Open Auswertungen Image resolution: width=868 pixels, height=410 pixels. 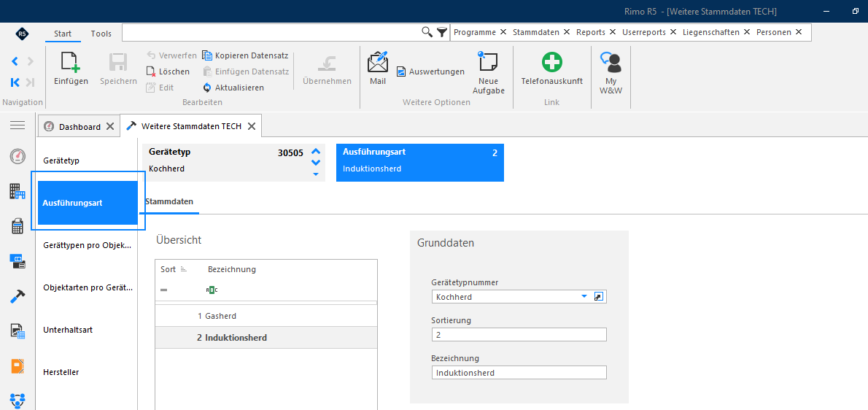[430, 71]
